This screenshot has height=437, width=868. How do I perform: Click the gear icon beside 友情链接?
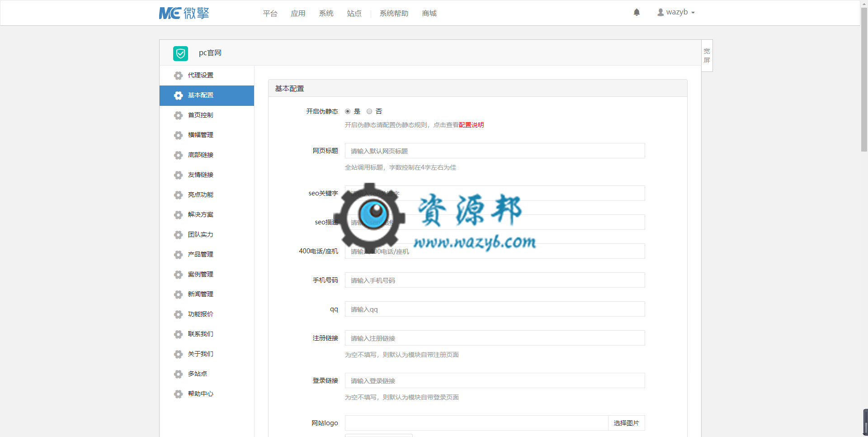[179, 175]
